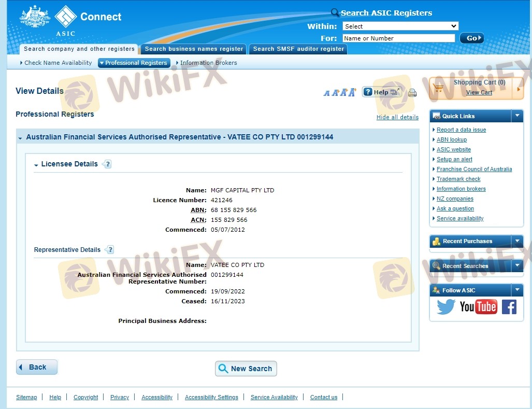Select the largest font size icon
532x409 pixels.
point(353,92)
